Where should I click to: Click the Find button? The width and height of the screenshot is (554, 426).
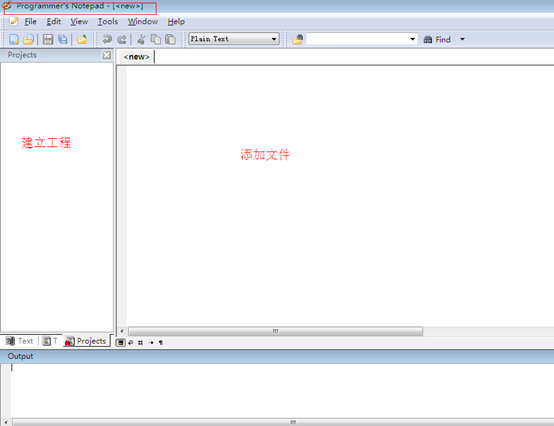[437, 39]
